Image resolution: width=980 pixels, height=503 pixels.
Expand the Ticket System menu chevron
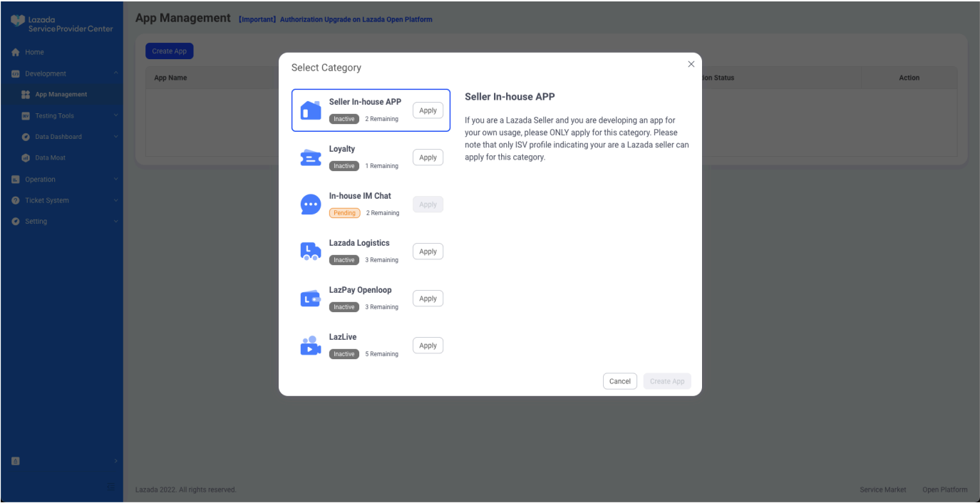click(115, 200)
